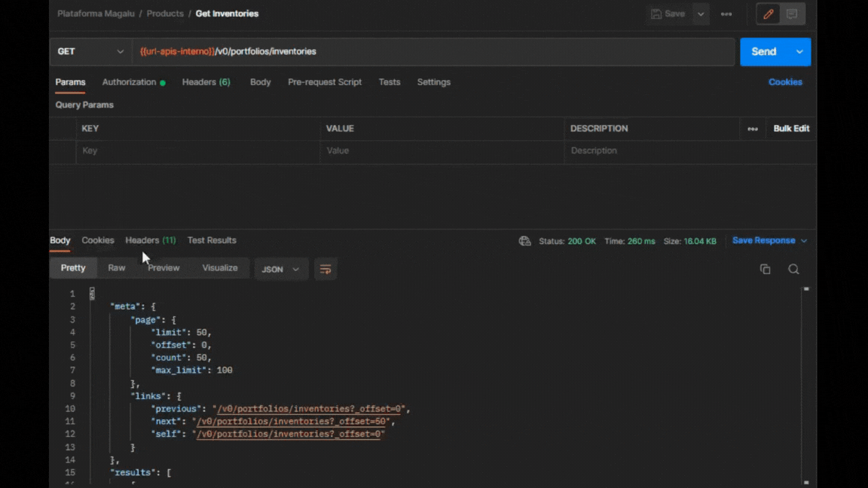Click the Status 200 OK text
868x488 pixels.
pos(567,241)
